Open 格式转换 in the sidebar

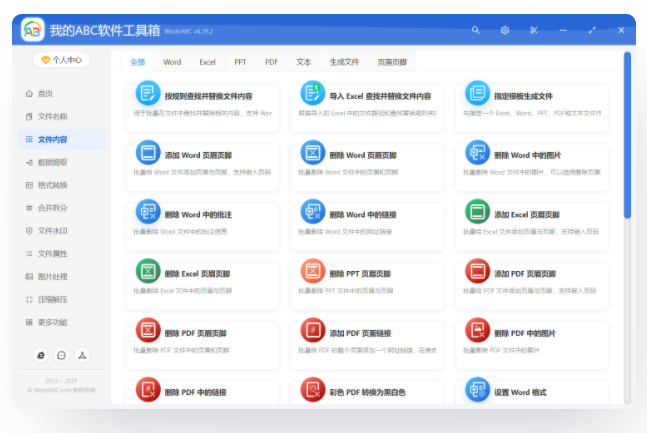click(x=52, y=185)
